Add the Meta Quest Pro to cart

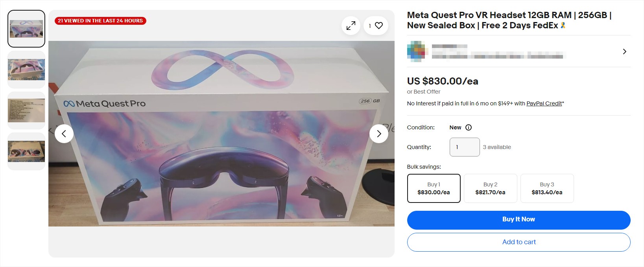[x=519, y=242]
